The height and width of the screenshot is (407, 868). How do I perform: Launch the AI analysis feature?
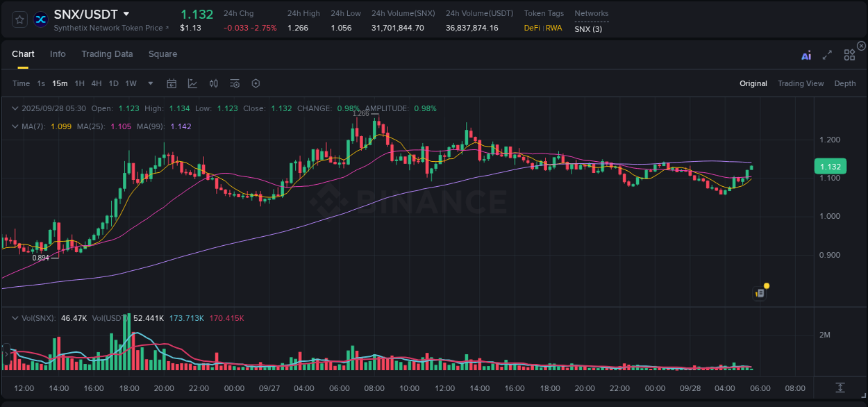click(x=806, y=54)
